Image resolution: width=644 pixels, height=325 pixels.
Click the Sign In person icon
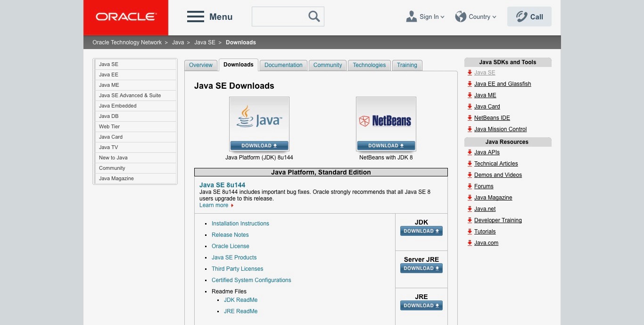tap(411, 17)
